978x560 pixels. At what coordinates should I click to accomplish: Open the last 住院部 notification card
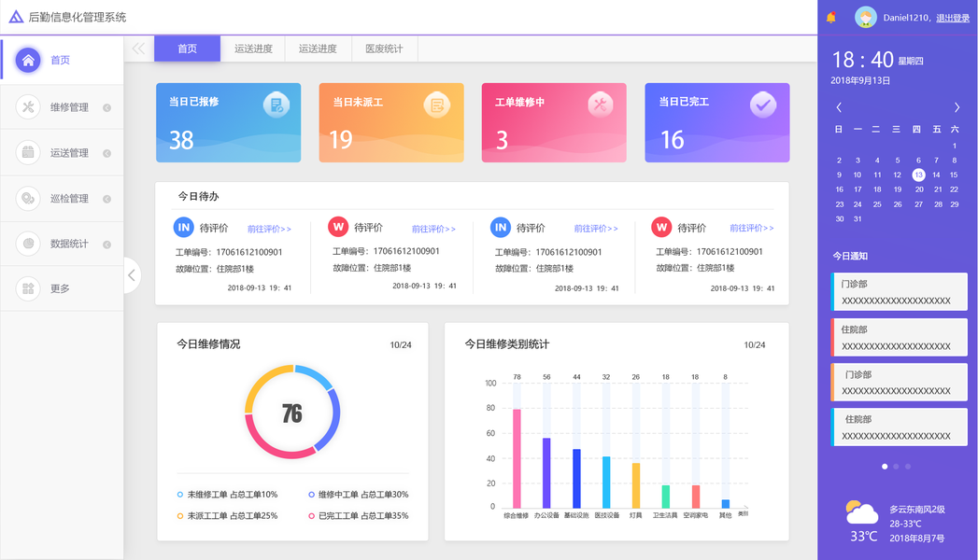click(x=899, y=427)
